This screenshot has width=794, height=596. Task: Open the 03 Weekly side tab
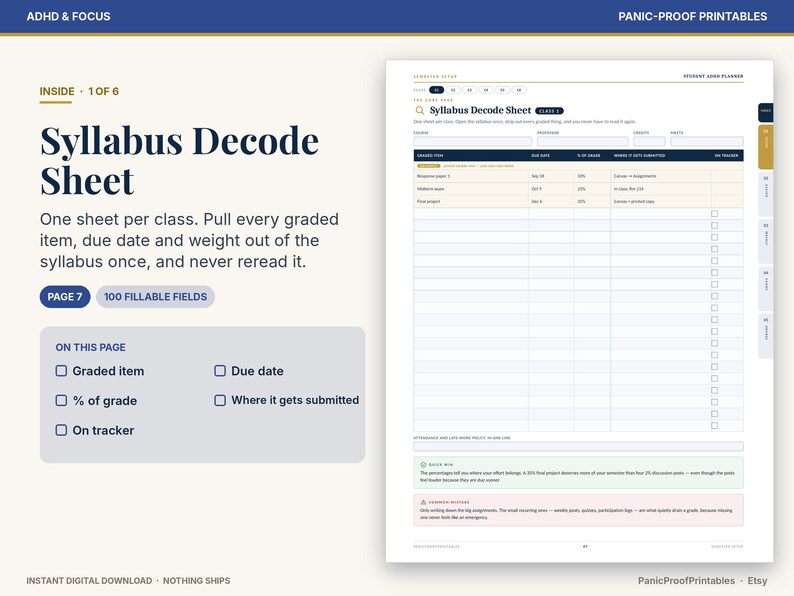[x=766, y=241]
